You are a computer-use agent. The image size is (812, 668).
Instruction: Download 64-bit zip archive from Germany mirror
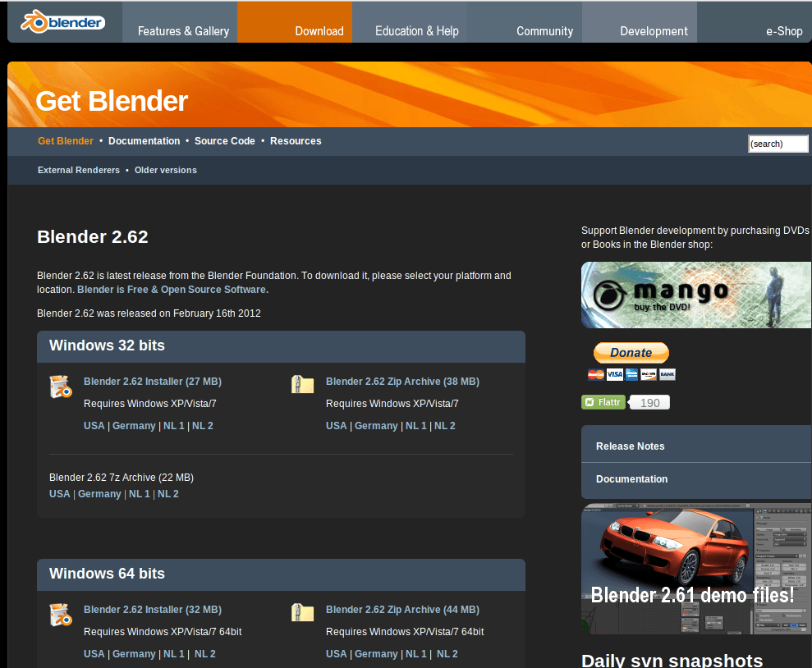[376, 654]
